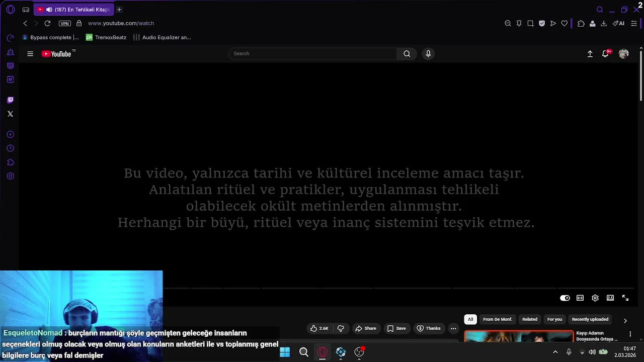Image resolution: width=644 pixels, height=362 pixels.
Task: Open the M icon in sidebar
Action: tap(10, 79)
